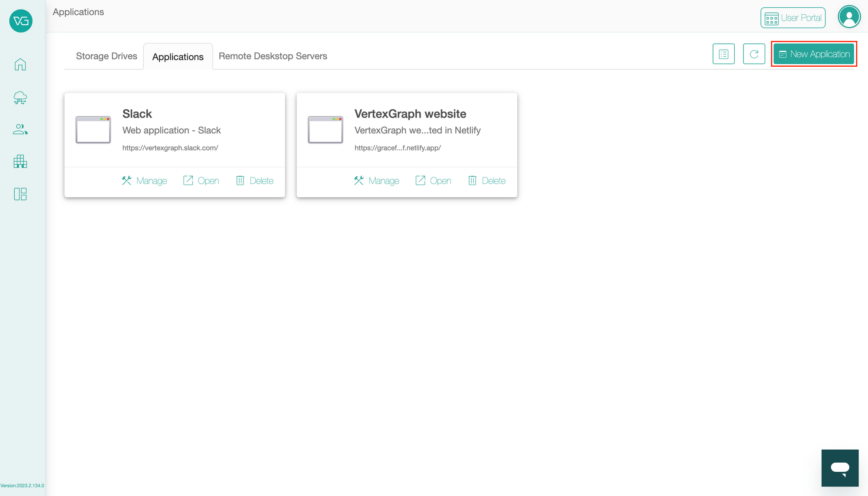Switch to Remote Deskstop Servers tab
The height and width of the screenshot is (496, 868).
tap(273, 56)
